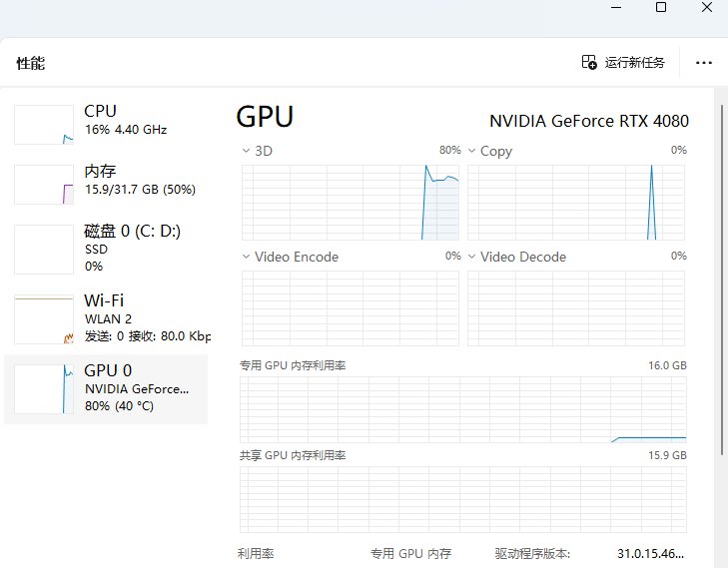Click the 16.0 GB dedicated memory label

click(667, 365)
